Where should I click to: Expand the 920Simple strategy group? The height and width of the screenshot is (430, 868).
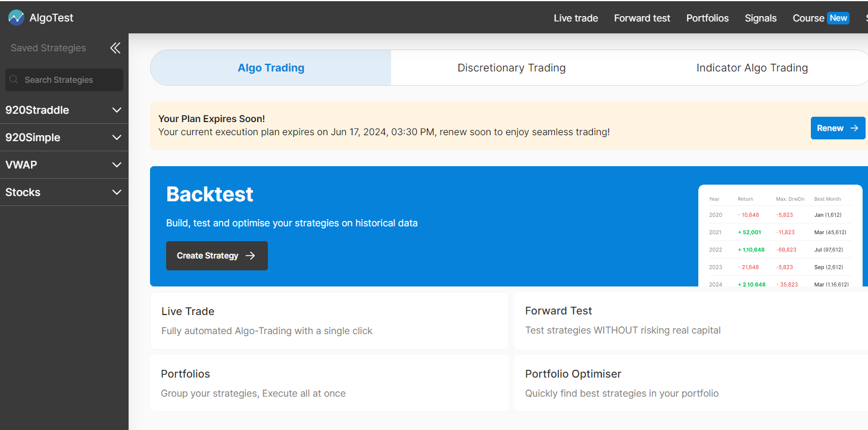(117, 138)
